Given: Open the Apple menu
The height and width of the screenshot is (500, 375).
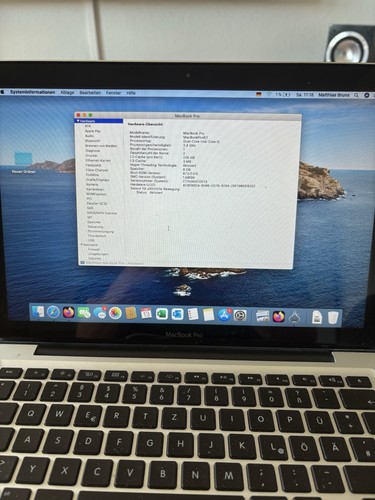Looking at the screenshot, I should click(x=2, y=92).
